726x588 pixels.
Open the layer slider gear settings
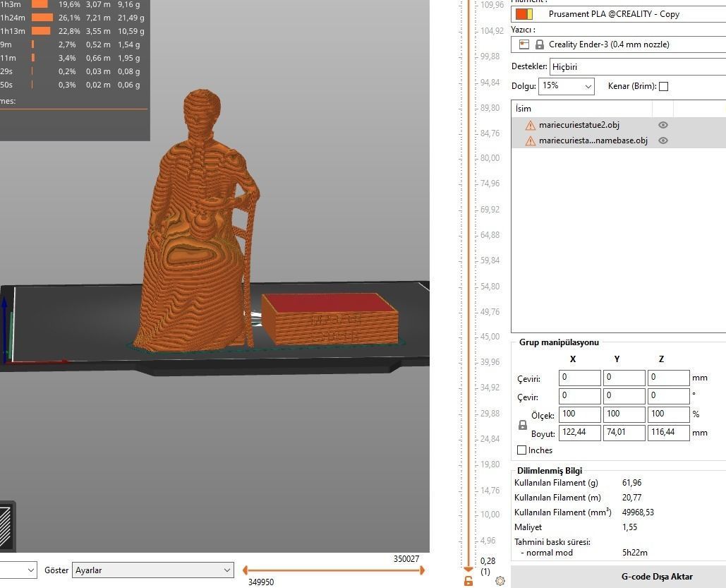tap(500, 581)
